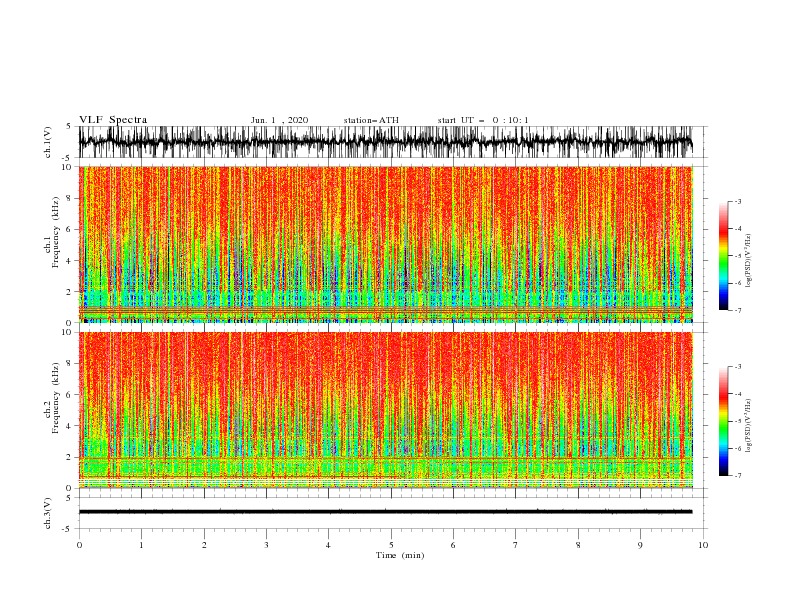Select ch.1 "Frequency (kHz)" axis label
This screenshot has height=612, width=792.
pos(55,232)
